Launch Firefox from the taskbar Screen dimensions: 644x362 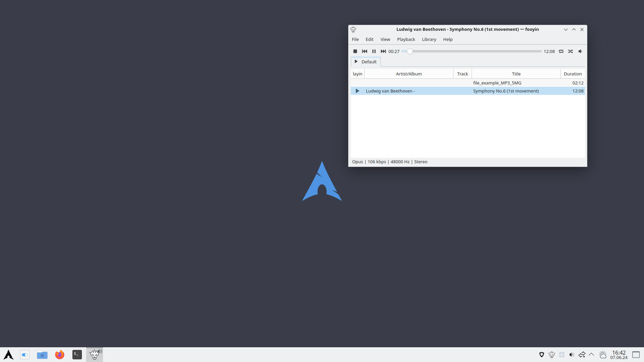(x=60, y=355)
